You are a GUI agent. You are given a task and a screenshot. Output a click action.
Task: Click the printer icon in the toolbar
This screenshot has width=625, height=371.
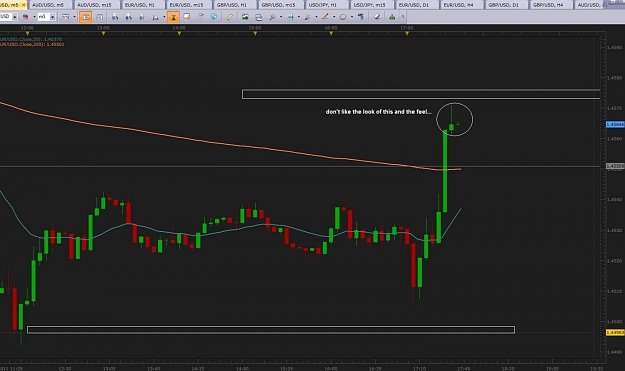[258, 17]
